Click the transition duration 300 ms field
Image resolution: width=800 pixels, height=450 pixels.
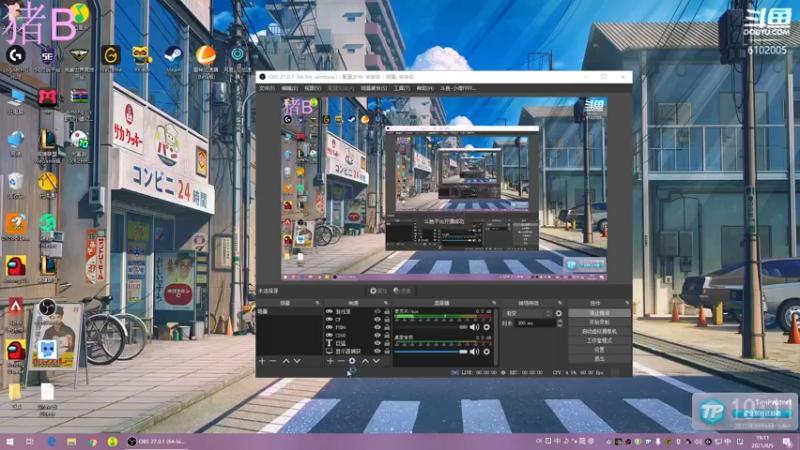[x=535, y=323]
